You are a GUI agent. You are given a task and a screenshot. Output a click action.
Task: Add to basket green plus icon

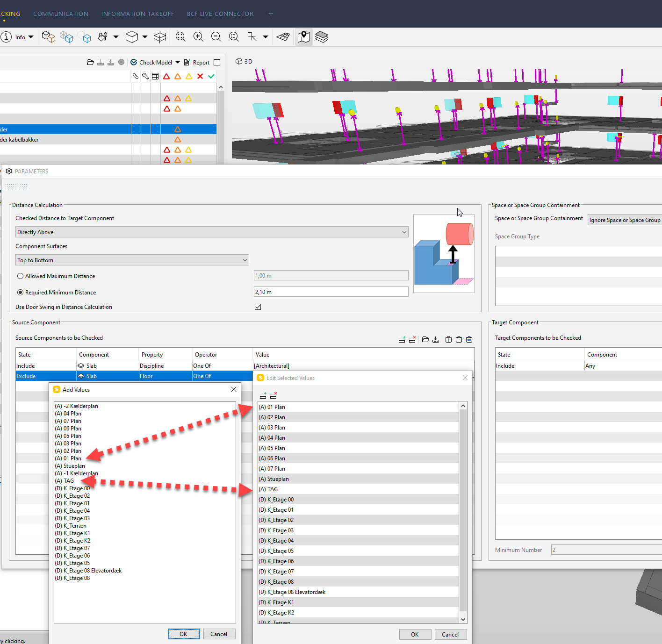(x=449, y=339)
